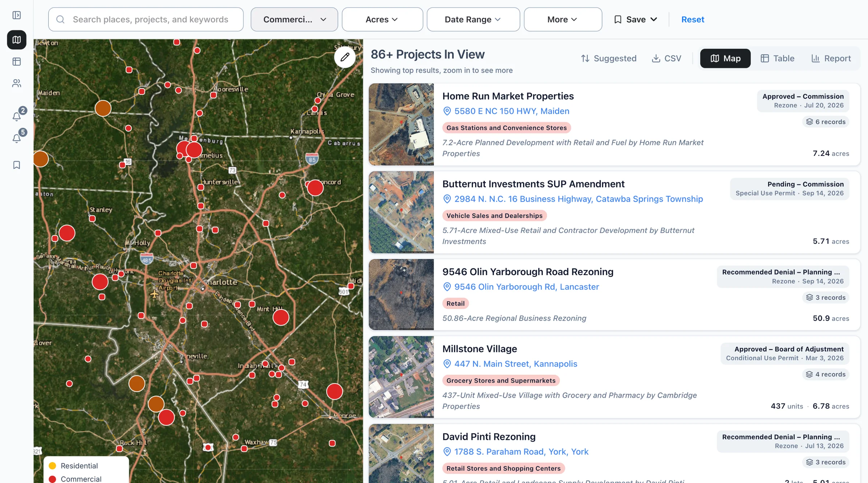Switch to the Report view tab
This screenshot has height=483, width=868.
(x=831, y=59)
